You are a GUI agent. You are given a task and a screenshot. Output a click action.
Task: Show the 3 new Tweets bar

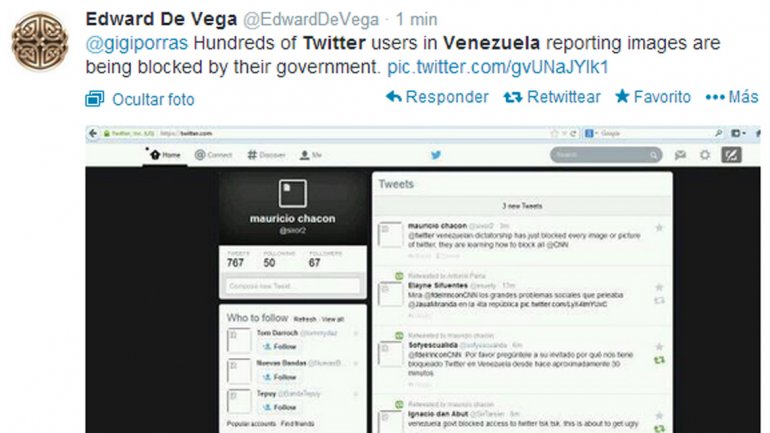click(522, 206)
